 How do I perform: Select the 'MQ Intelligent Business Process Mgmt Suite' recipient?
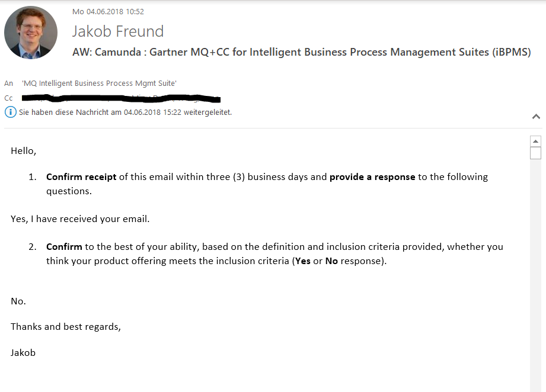(99, 83)
